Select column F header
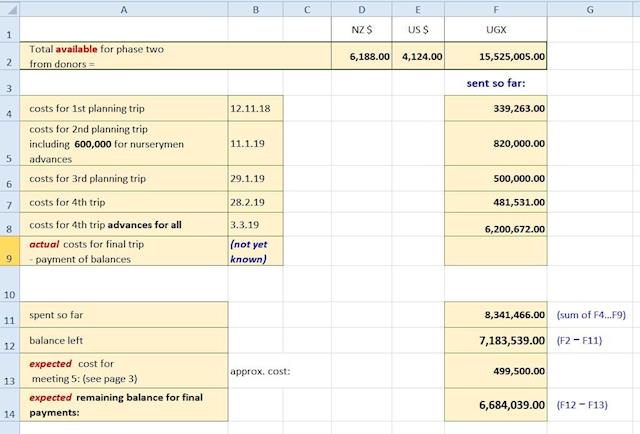The width and height of the screenshot is (640, 434). (x=496, y=9)
